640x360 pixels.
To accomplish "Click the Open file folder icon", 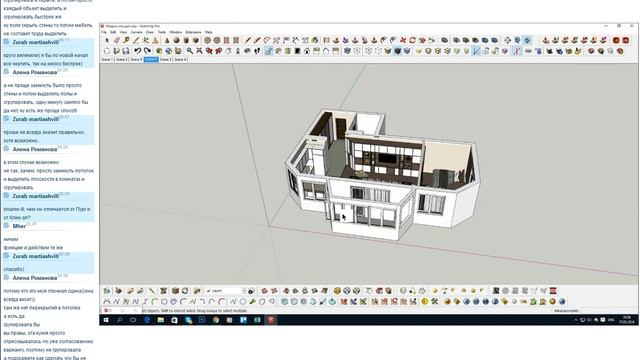I will pyautogui.click(x=116, y=51).
